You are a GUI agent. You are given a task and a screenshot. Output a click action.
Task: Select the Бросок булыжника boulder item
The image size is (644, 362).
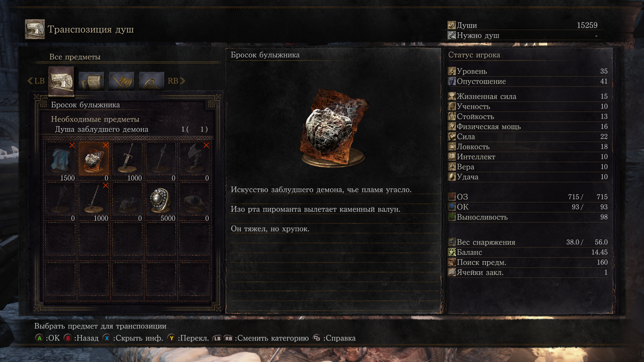[94, 162]
